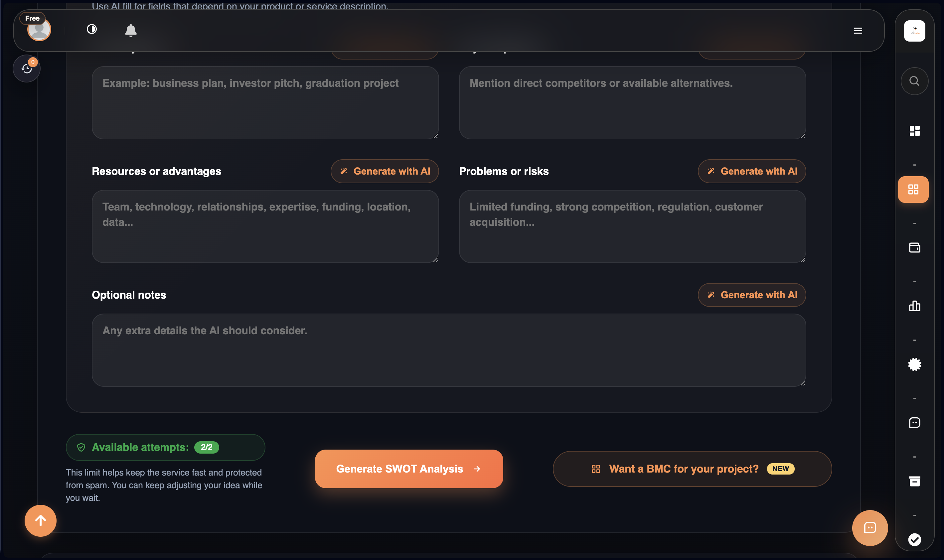Click the Generate SWOT Analysis button
This screenshot has width=944, height=560.
409,469
